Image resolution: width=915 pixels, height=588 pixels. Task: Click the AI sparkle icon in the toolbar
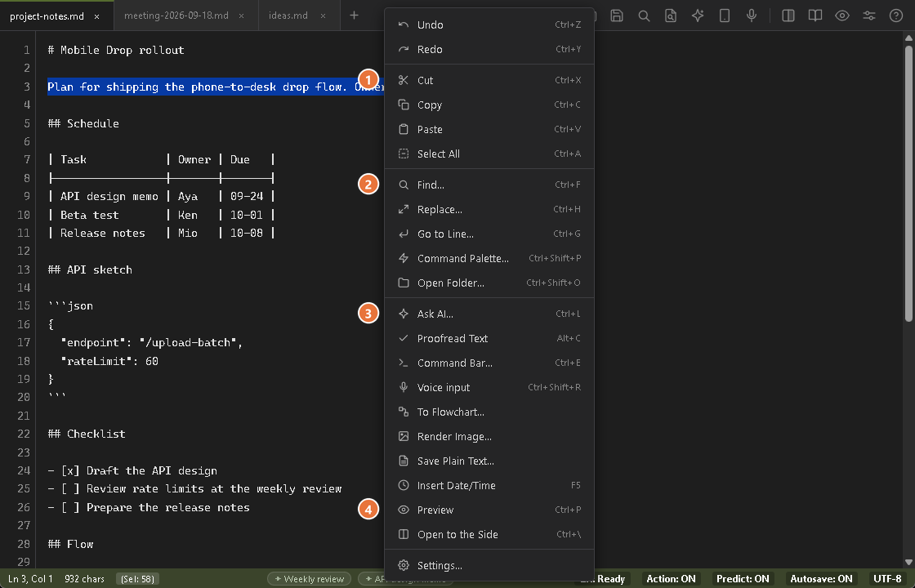click(x=698, y=16)
